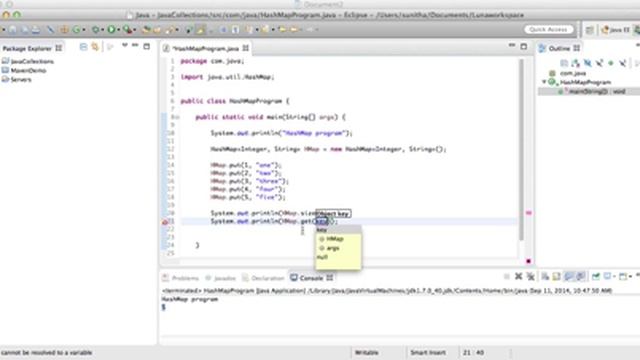Select com.java package in the Outline
Image resolution: width=640 pixels, height=360 pixels.
coord(568,73)
